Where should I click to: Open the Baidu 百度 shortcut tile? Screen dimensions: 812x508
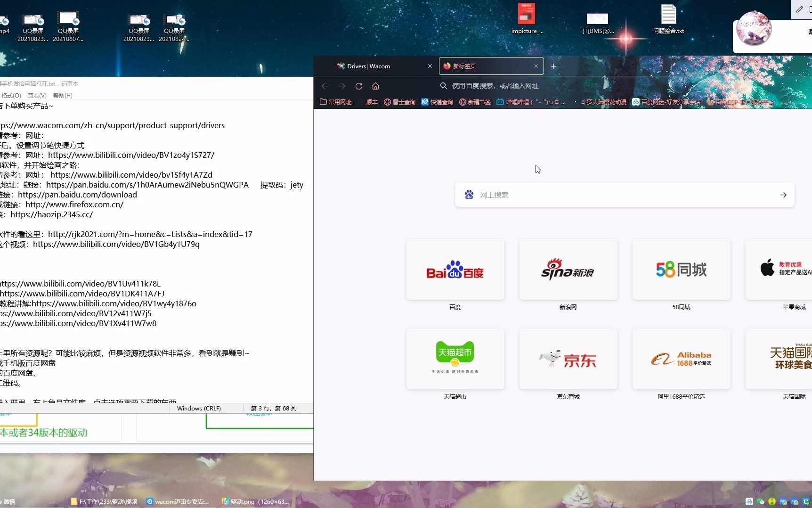pos(455,270)
